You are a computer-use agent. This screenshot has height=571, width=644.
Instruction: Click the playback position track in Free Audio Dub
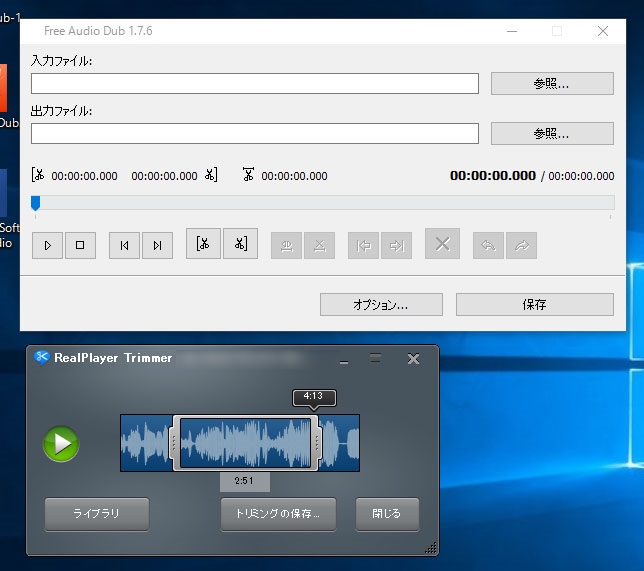click(323, 203)
